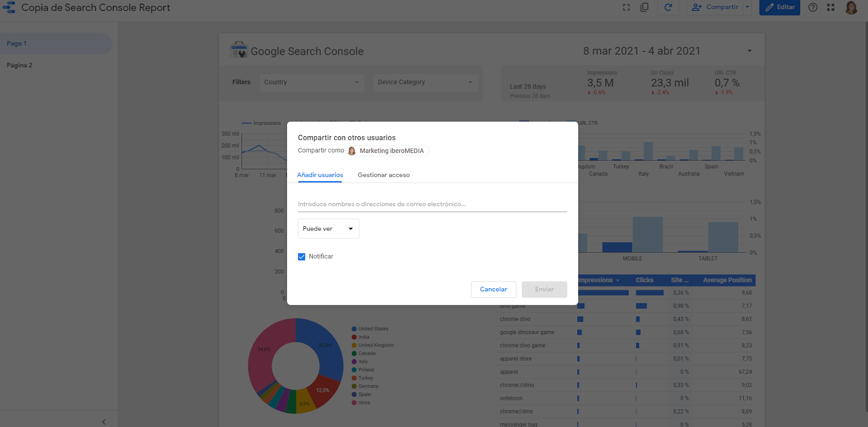Expand the Compartir options arrow
The image size is (868, 427).
[x=748, y=8]
